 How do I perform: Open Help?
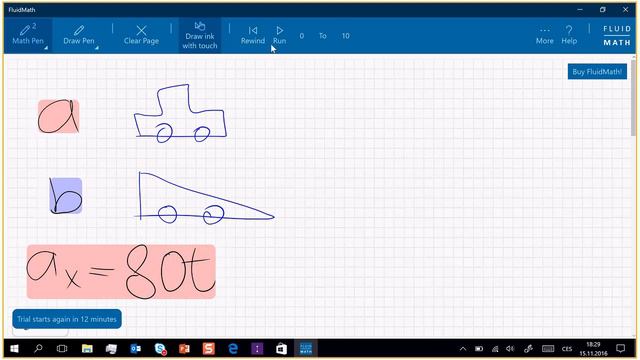[x=569, y=35]
